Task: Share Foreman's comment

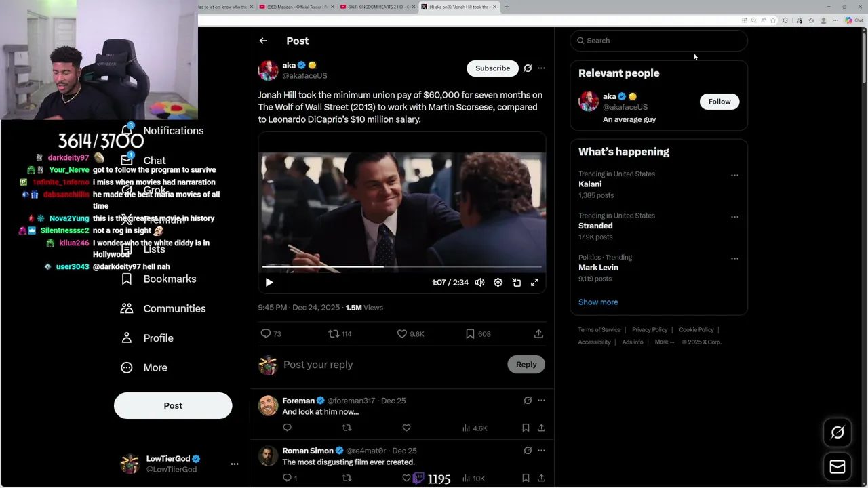Action: (541, 428)
